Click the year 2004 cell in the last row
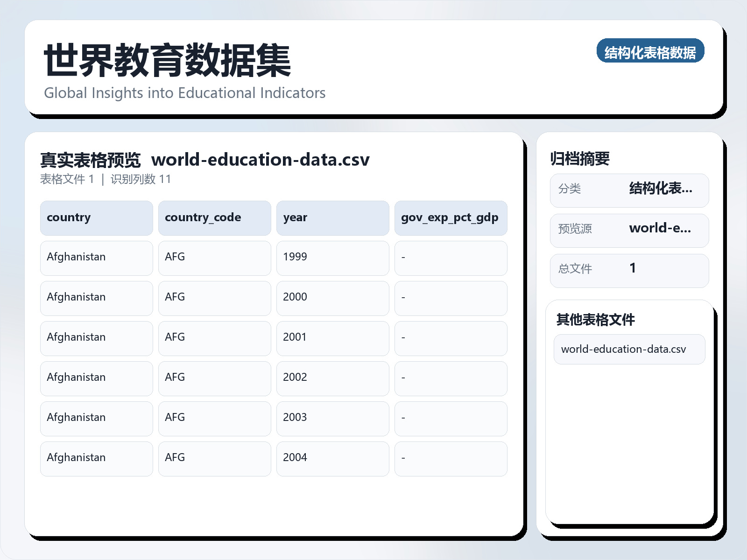This screenshot has height=560, width=747. click(x=332, y=458)
